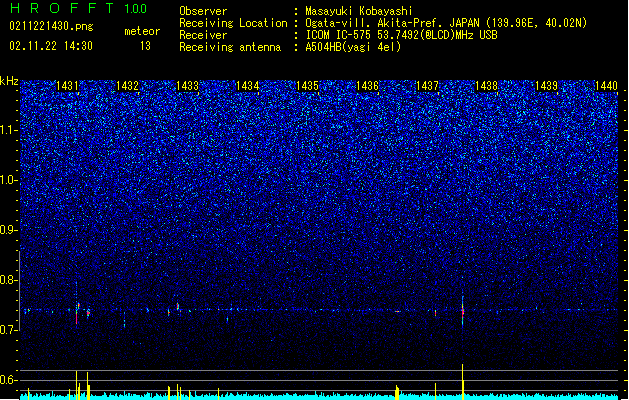Click the Receiver label

(x=203, y=35)
